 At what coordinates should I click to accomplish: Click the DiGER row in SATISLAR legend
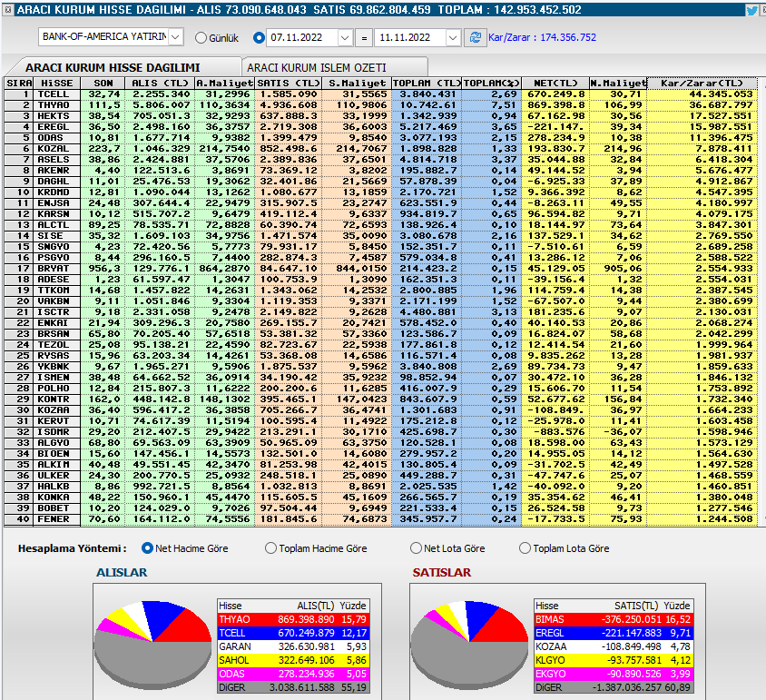tap(614, 687)
